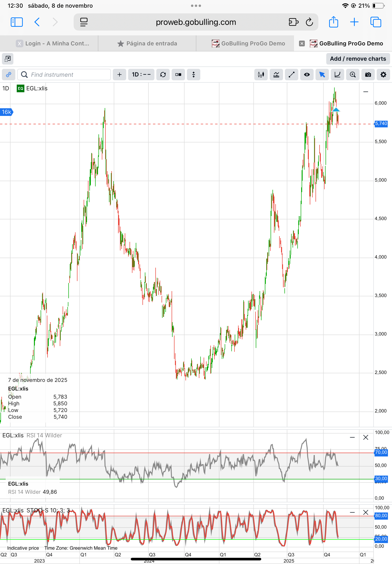Click the 30,00 RSI level tag
The height and width of the screenshot is (564, 392).
(x=381, y=478)
